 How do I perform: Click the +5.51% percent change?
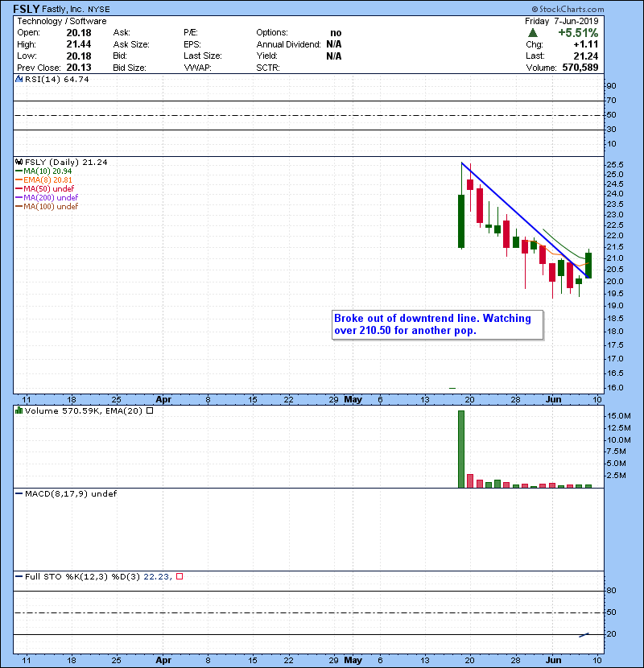[x=578, y=33]
